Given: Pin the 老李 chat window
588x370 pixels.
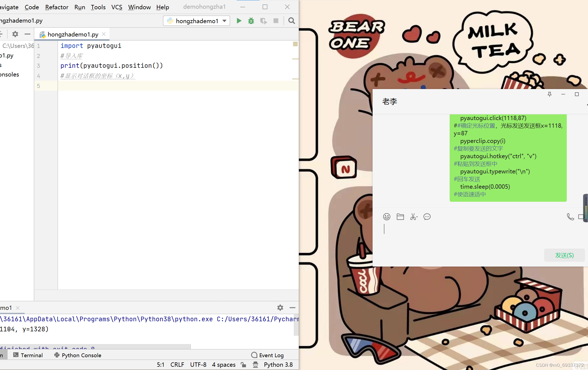Looking at the screenshot, I should (550, 94).
